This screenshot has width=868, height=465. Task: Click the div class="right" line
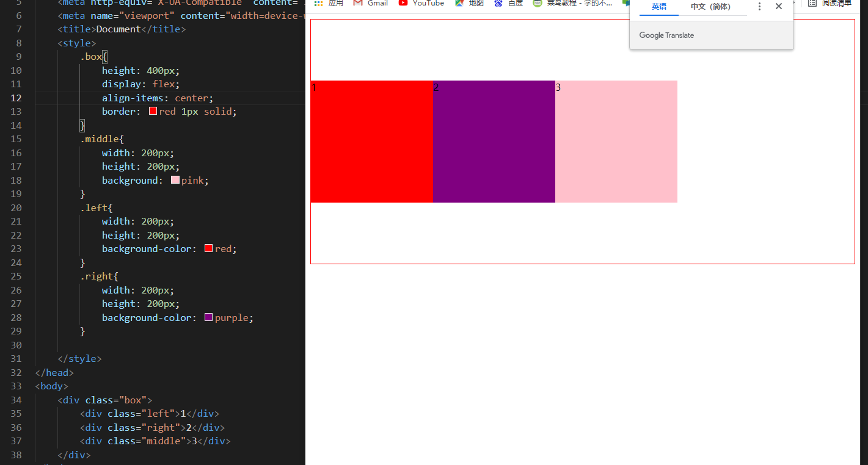coord(153,427)
